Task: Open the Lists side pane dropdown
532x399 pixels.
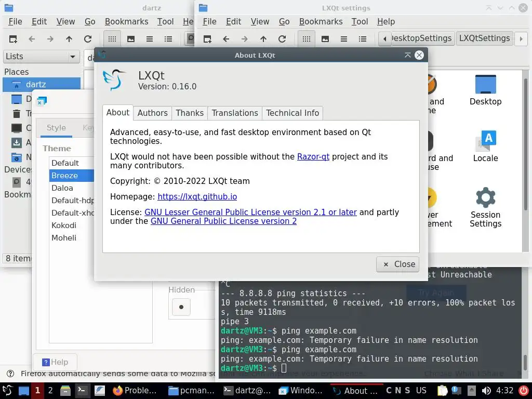Action: coord(42,56)
